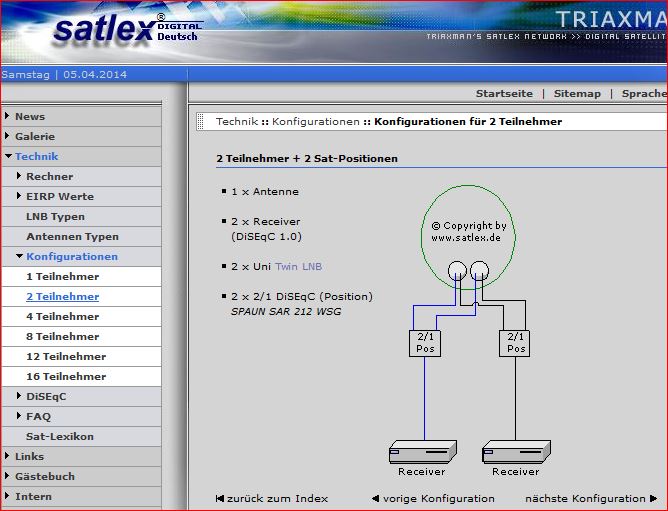Click the 2 x Receiver list entry
The height and width of the screenshot is (511, 668).
point(266,229)
